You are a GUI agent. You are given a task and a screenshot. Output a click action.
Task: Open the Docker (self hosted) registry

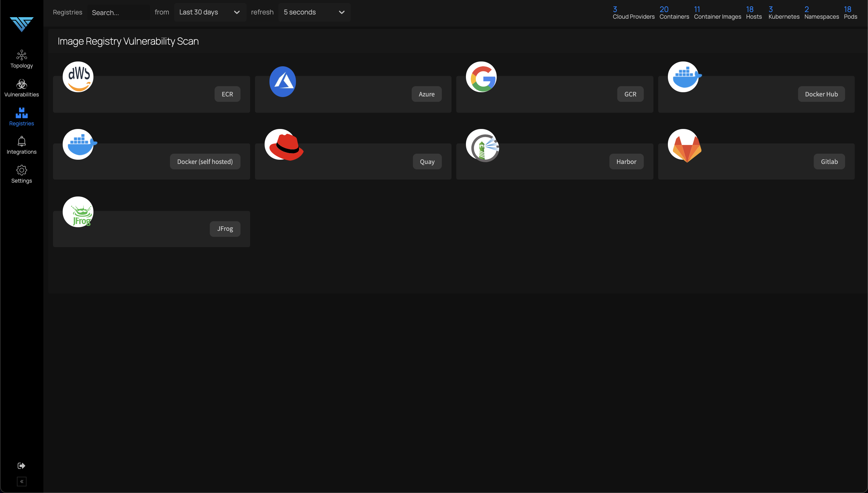(x=205, y=162)
